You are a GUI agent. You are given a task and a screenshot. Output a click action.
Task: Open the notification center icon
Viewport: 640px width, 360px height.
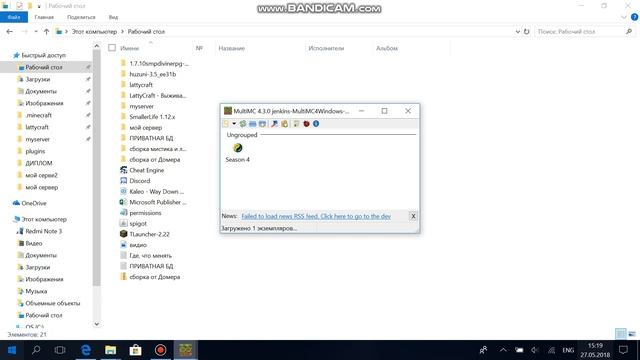pos(623,350)
